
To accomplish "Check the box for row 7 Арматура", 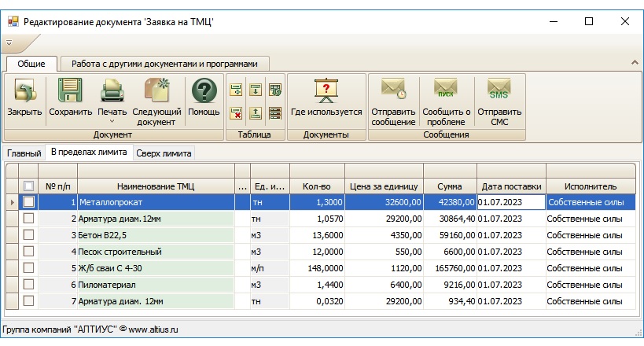I will click(x=28, y=301).
